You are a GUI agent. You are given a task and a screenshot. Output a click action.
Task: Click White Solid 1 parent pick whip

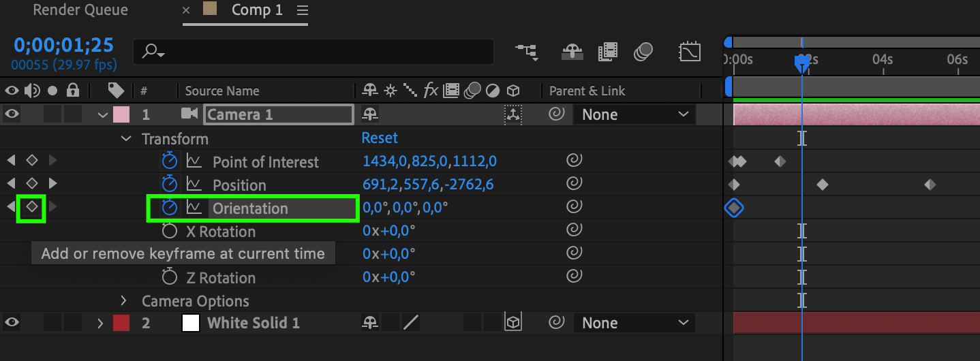click(557, 323)
